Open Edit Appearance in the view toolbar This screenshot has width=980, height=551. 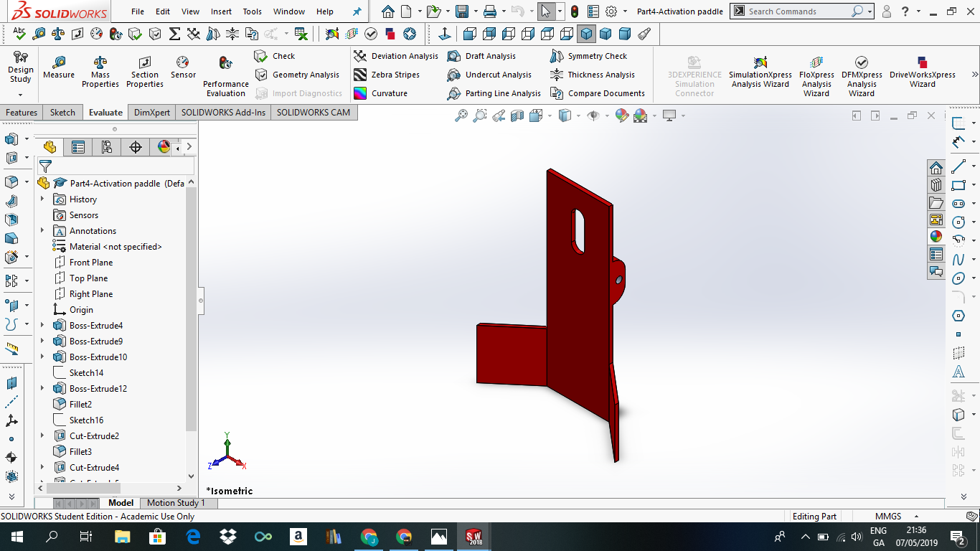pyautogui.click(x=621, y=116)
